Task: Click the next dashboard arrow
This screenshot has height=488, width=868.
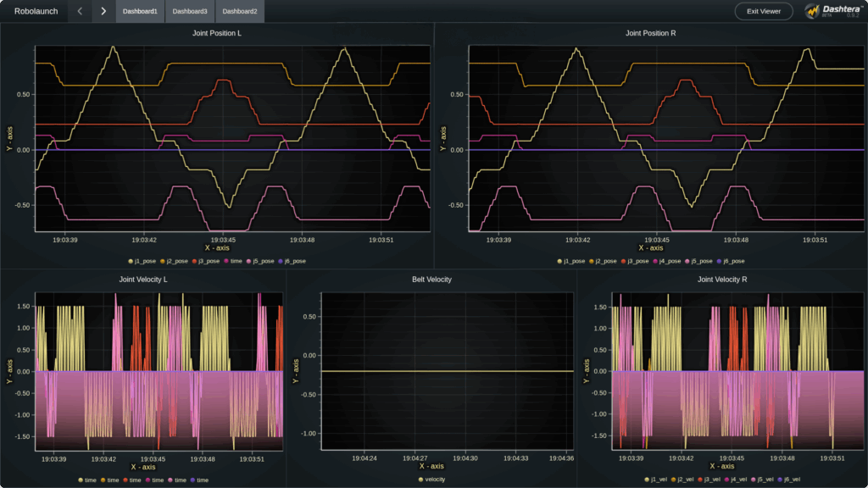Action: 103,11
